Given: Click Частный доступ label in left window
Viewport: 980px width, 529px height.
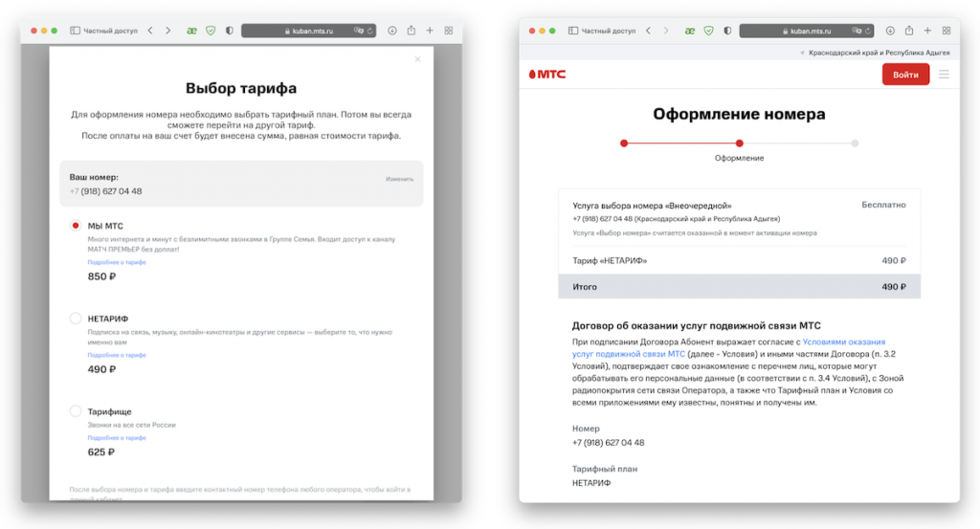Looking at the screenshot, I should (111, 31).
